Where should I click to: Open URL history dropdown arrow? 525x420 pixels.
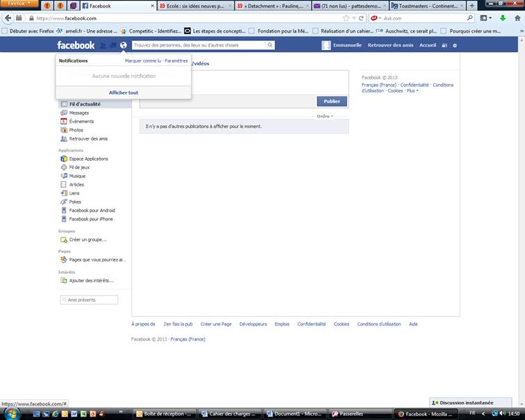tap(354, 18)
